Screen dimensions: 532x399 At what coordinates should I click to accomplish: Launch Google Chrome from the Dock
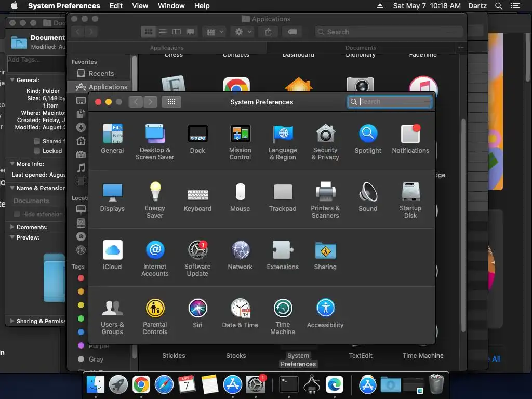pyautogui.click(x=141, y=385)
